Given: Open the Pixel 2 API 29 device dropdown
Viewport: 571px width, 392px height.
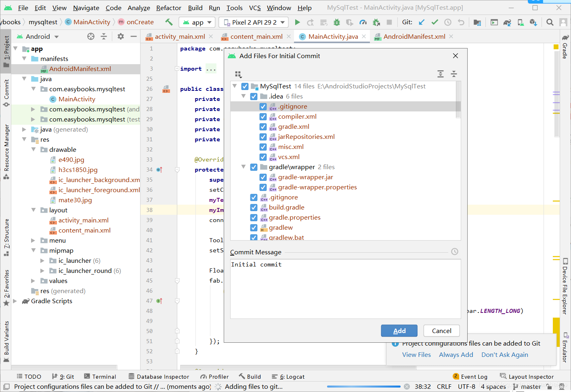Looking at the screenshot, I should (252, 22).
